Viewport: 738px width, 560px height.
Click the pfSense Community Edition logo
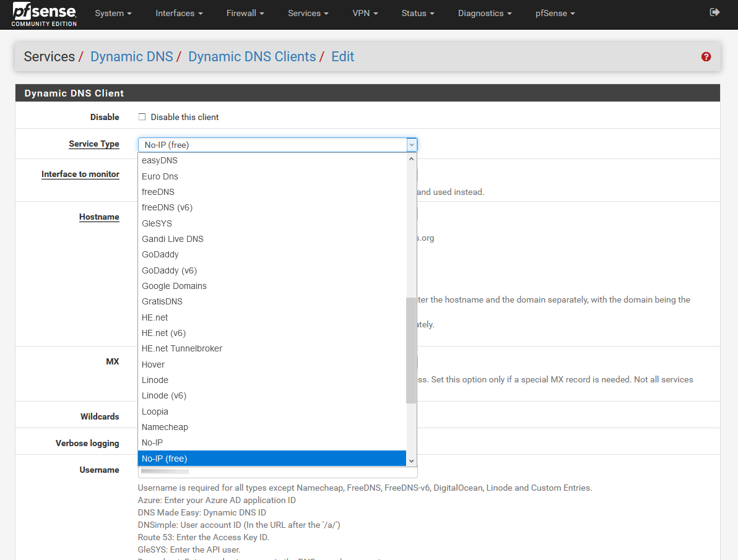pos(44,14)
